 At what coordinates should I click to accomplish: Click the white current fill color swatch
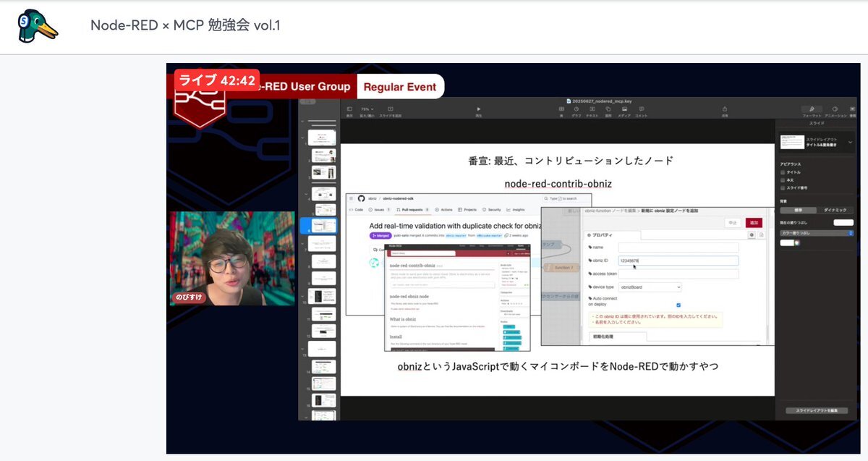(843, 223)
